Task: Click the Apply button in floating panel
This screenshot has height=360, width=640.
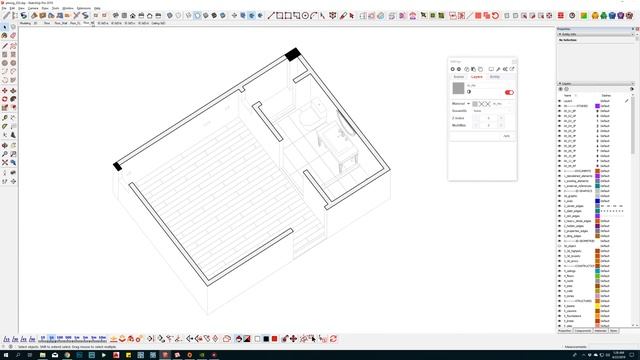Action: click(507, 136)
